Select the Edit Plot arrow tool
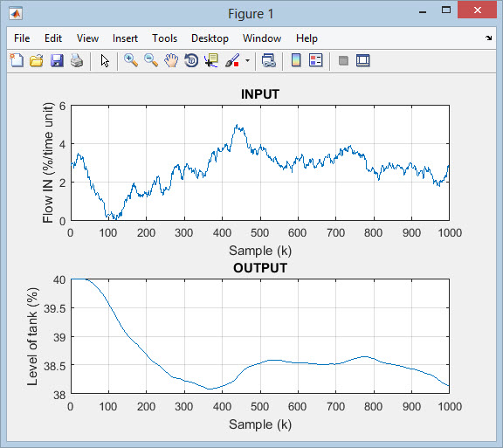The image size is (503, 448). 105,60
